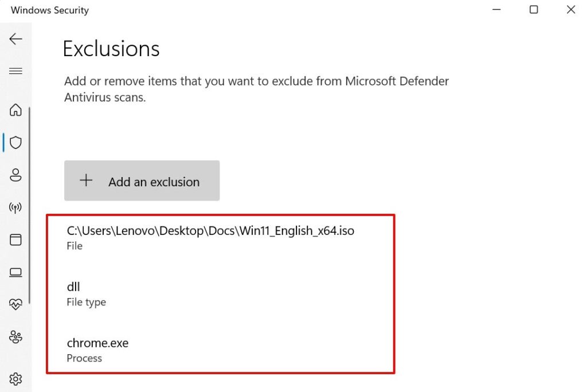
Task: Minimize the Windows Security window
Action: point(496,10)
